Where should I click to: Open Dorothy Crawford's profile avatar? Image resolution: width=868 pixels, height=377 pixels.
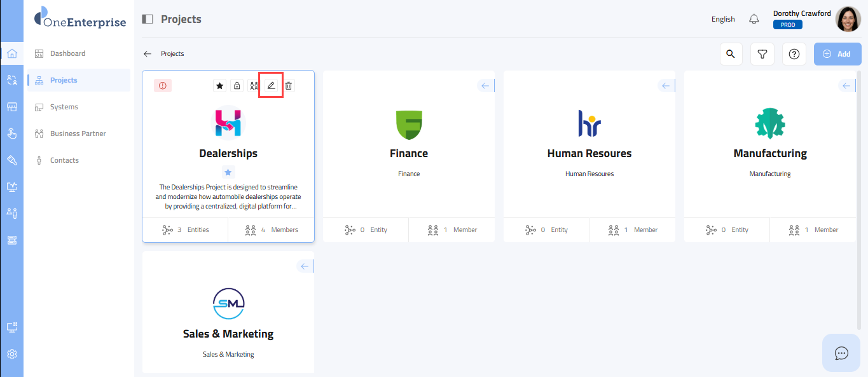(x=848, y=19)
